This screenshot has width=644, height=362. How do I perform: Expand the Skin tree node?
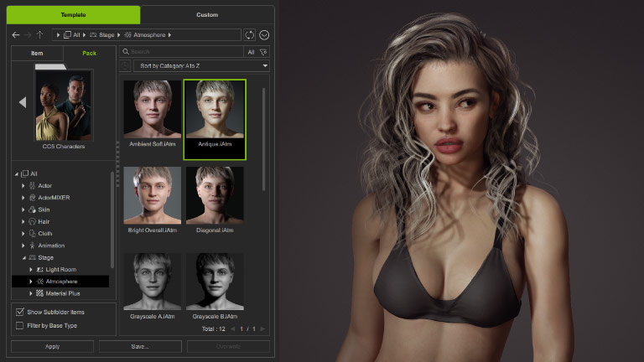click(x=23, y=209)
